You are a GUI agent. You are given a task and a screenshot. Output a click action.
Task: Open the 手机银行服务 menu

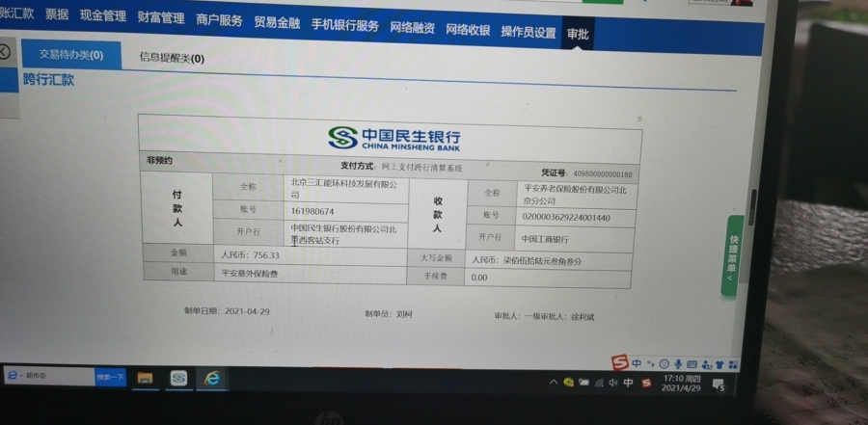point(345,25)
